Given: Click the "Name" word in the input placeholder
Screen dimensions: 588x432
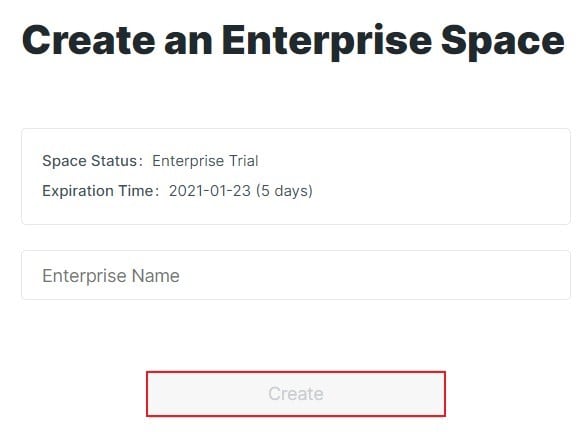Looking at the screenshot, I should (156, 276).
